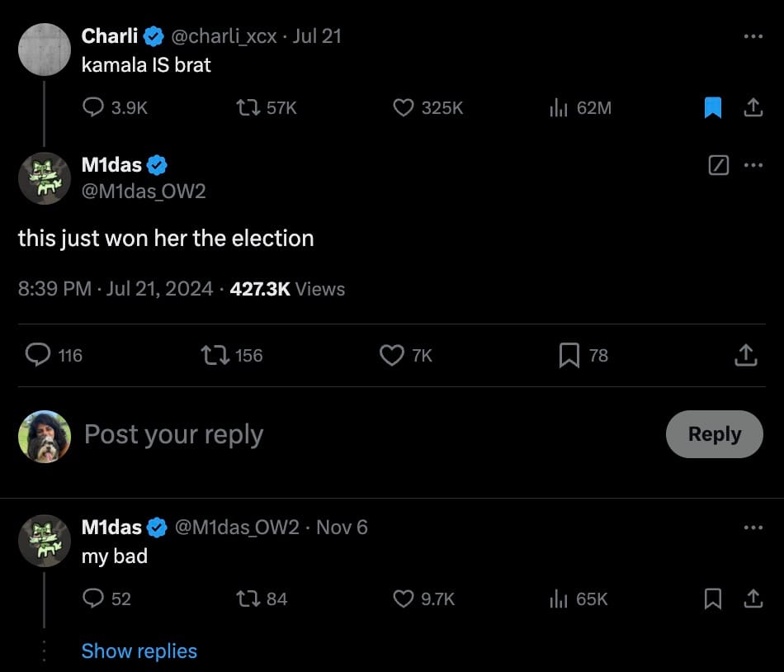This screenshot has width=784, height=672.
Task: Like the "my bad" reply
Action: click(x=403, y=599)
